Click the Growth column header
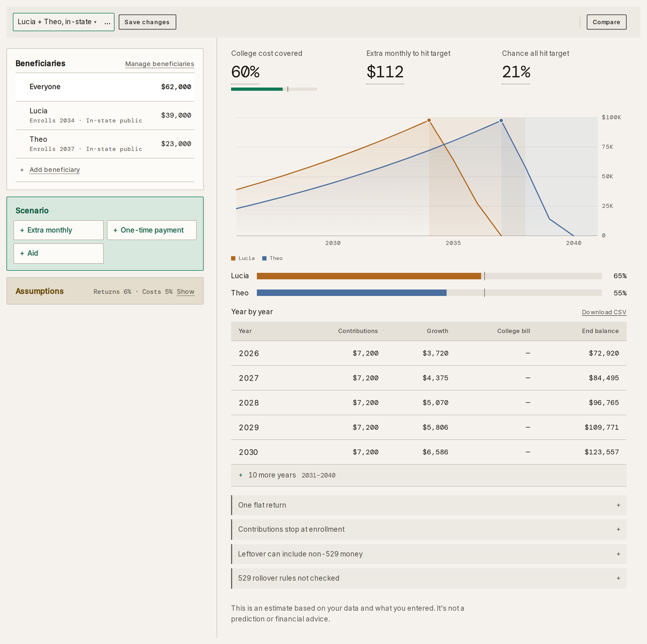This screenshot has height=644, width=647. coord(437,331)
